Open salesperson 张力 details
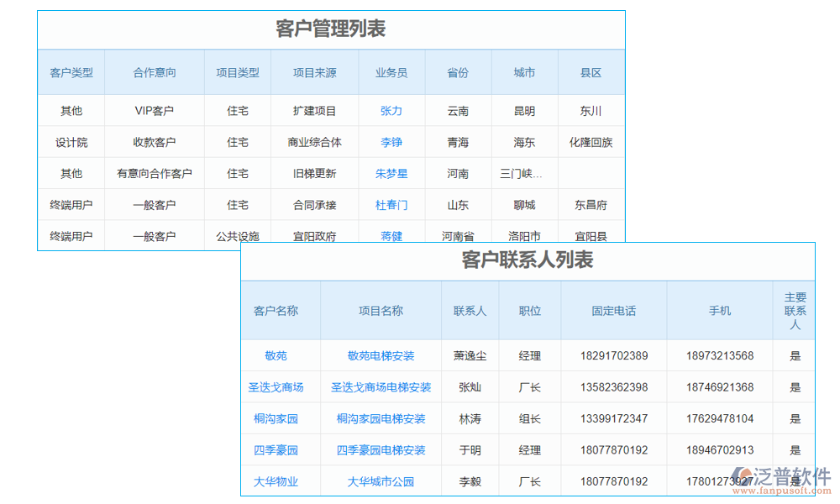 click(x=391, y=110)
